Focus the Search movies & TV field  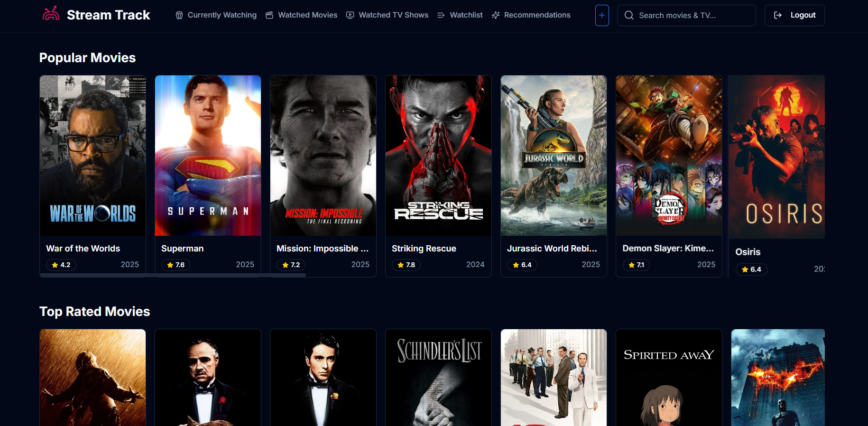coord(686,15)
